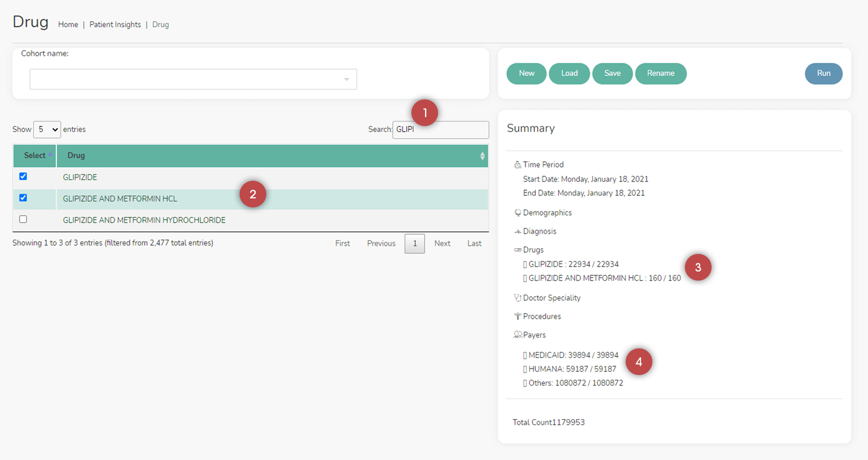Sort by the Select column header
Image resolution: width=868 pixels, height=460 pixels.
click(35, 155)
